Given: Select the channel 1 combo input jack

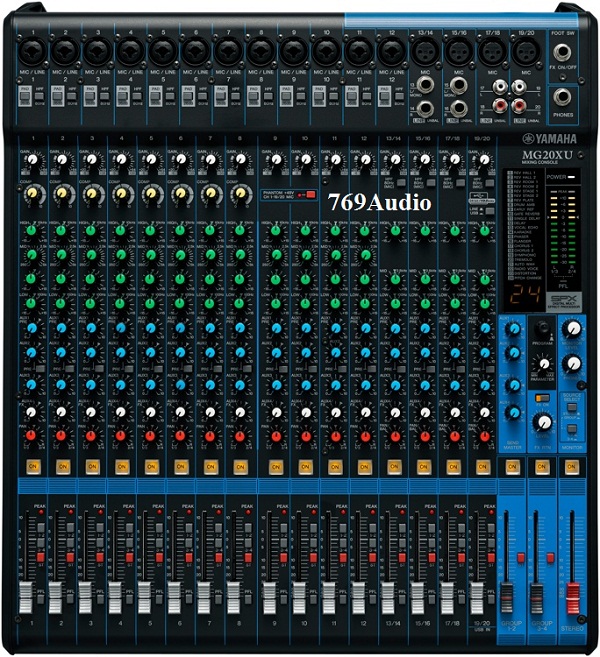Looking at the screenshot, I should point(33,52).
